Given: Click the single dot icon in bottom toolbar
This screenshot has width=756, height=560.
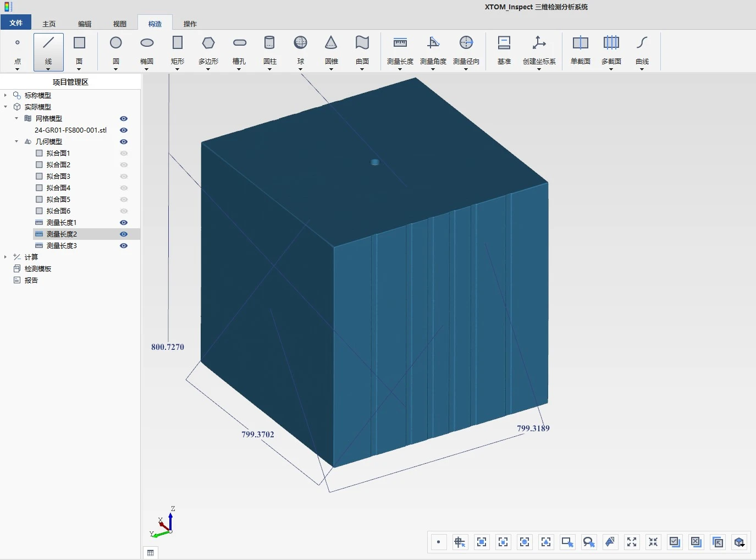Looking at the screenshot, I should (438, 542).
